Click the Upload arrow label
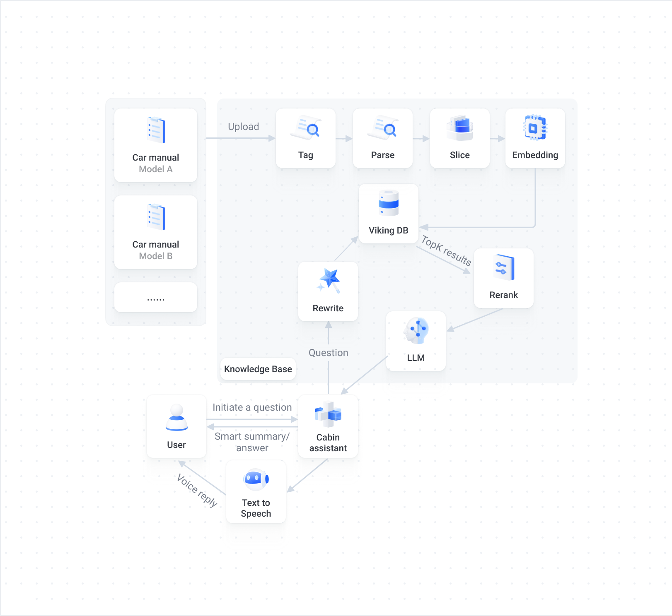This screenshot has width=672, height=616. point(243,126)
